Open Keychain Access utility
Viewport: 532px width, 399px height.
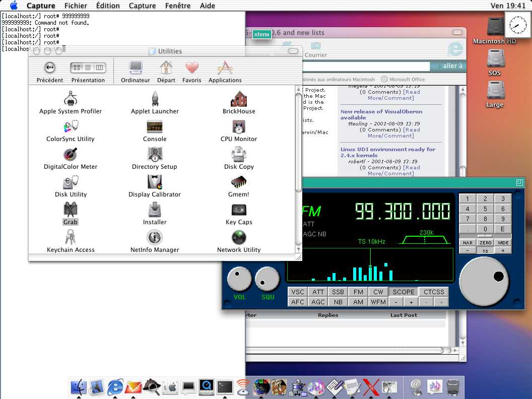71,237
